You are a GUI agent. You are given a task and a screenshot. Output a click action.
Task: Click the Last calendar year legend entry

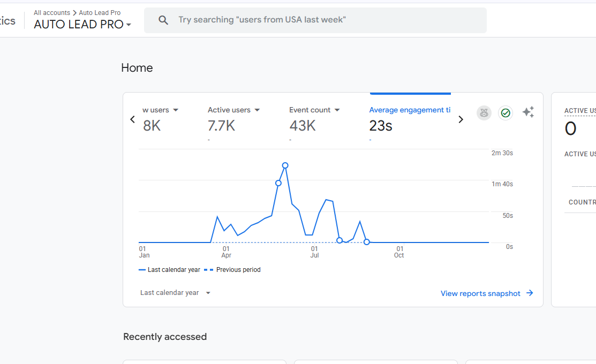click(x=170, y=270)
